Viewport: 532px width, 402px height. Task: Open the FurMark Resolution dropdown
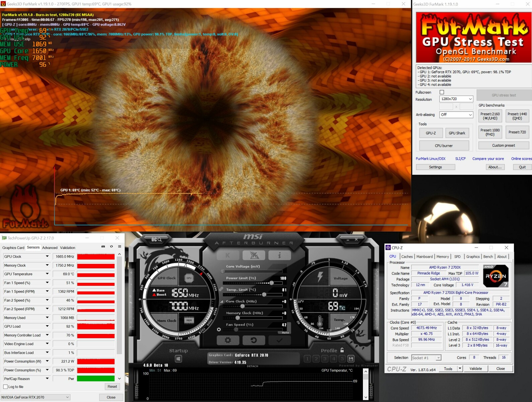456,99
